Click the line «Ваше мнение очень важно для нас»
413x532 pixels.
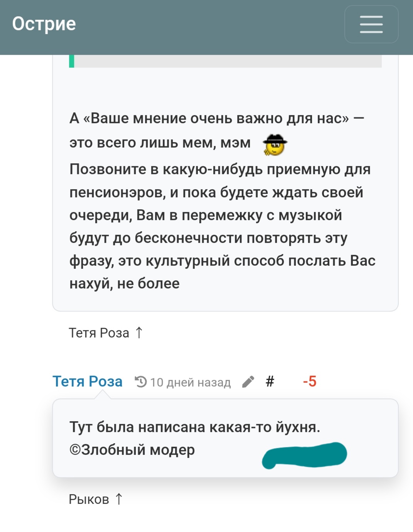pyautogui.click(x=216, y=118)
